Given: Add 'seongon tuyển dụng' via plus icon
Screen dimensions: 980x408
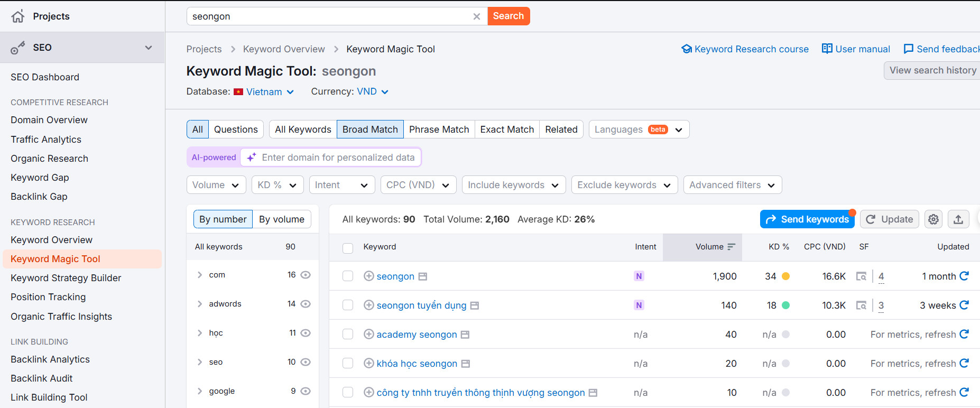Looking at the screenshot, I should tap(369, 305).
